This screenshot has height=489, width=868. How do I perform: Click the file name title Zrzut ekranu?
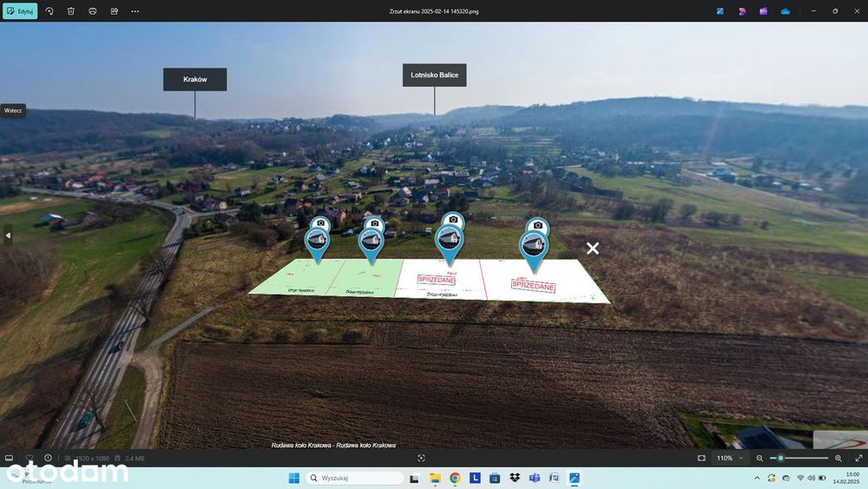[434, 11]
